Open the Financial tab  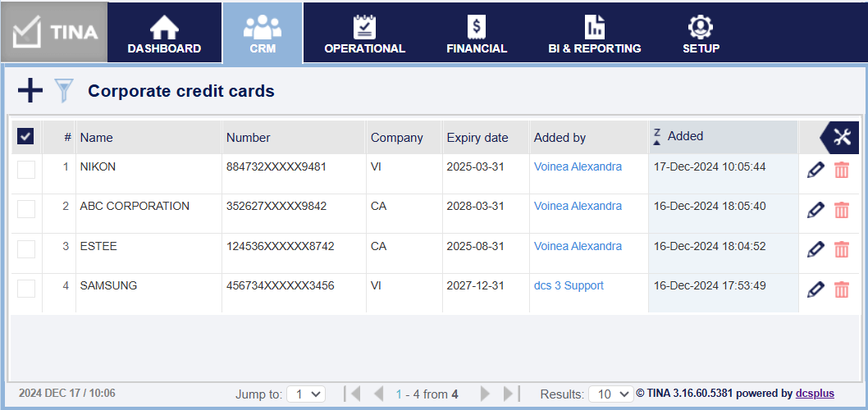click(x=477, y=34)
